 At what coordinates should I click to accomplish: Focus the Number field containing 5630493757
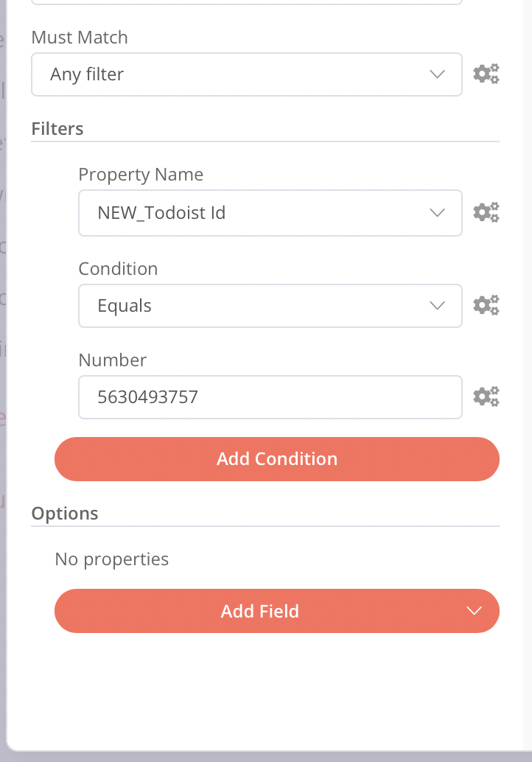pos(270,397)
